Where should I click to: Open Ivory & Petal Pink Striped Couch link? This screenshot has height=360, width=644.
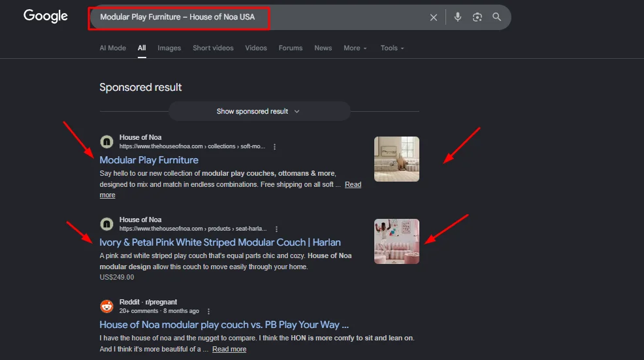(220, 242)
